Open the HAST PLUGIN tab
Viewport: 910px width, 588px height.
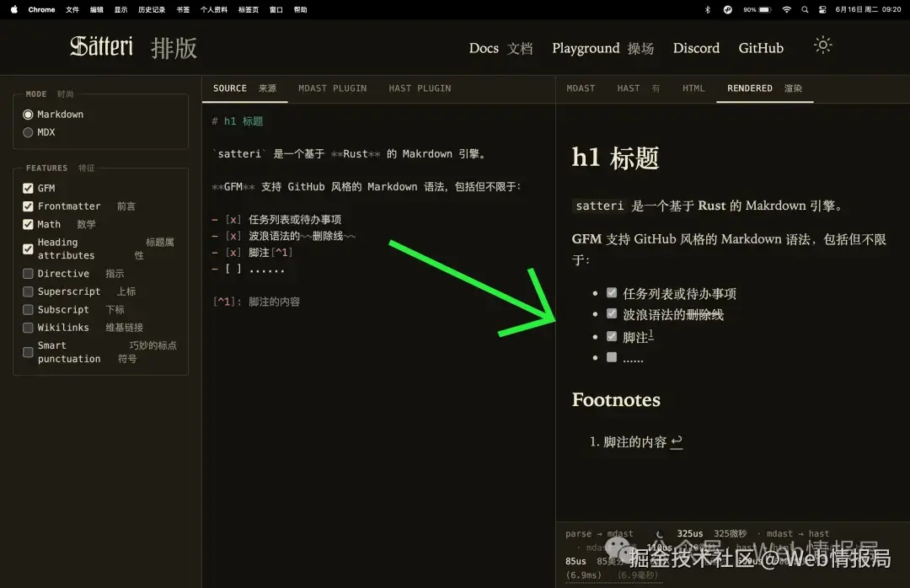click(420, 88)
